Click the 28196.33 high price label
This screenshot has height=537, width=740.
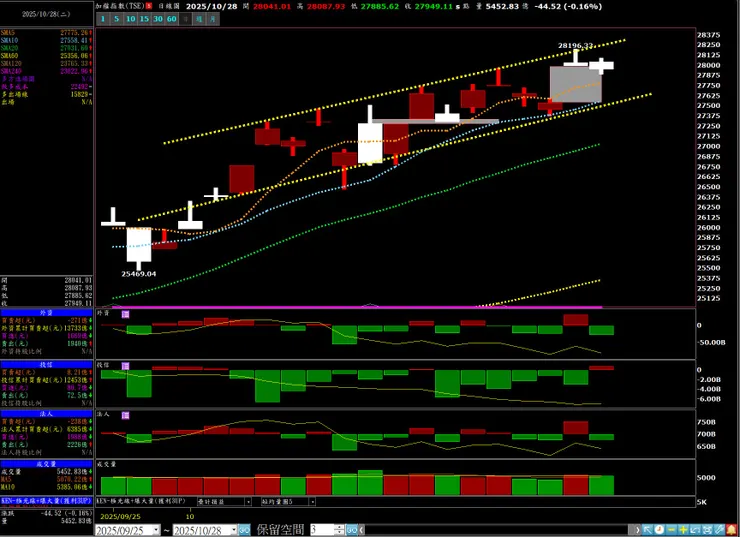pyautogui.click(x=575, y=46)
